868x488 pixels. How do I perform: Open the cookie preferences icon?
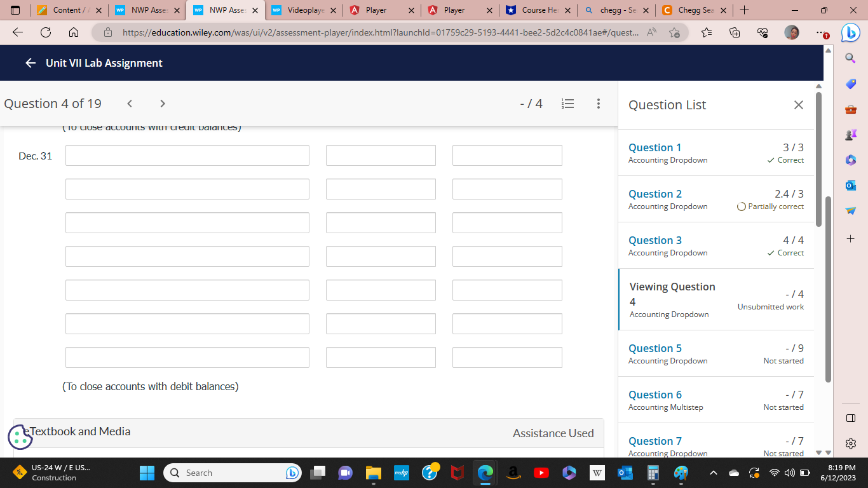click(x=20, y=437)
